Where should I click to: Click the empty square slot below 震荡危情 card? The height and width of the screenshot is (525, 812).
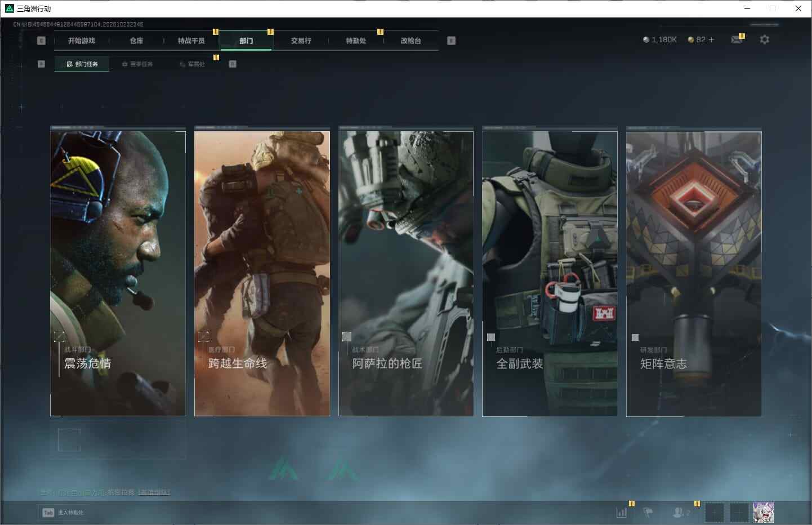click(x=69, y=440)
